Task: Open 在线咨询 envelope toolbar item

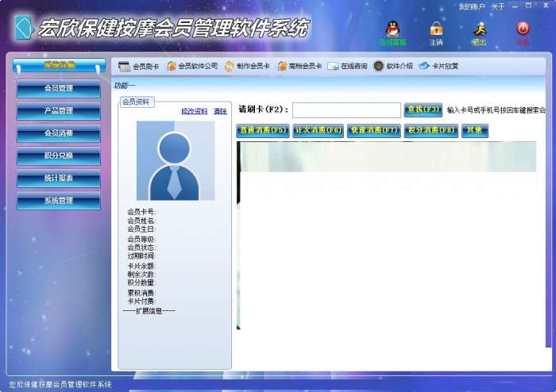Action: (x=347, y=66)
